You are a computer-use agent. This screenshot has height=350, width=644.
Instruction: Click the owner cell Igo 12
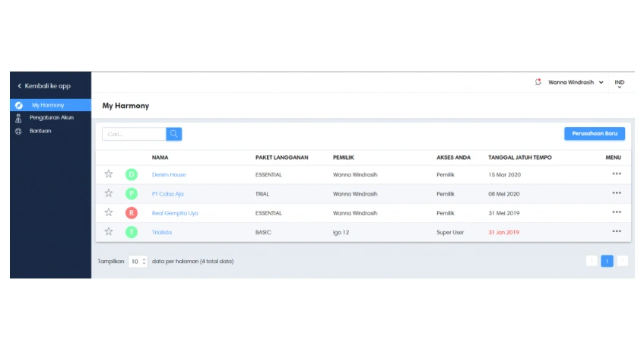tap(341, 232)
